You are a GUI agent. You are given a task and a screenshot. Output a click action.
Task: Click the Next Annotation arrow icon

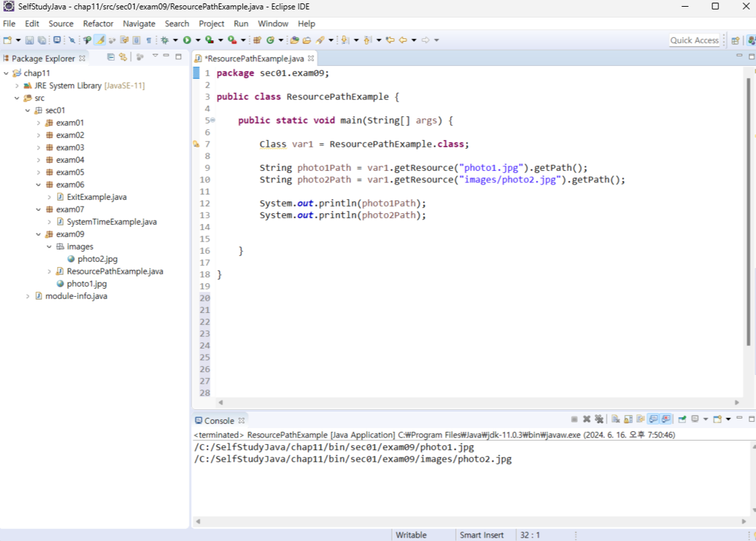point(345,40)
